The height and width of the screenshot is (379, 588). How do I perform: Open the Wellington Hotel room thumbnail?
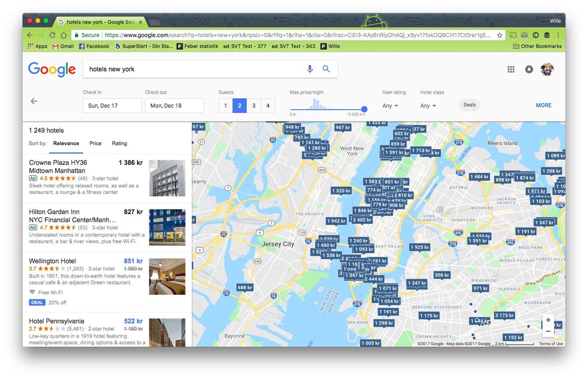(x=167, y=277)
